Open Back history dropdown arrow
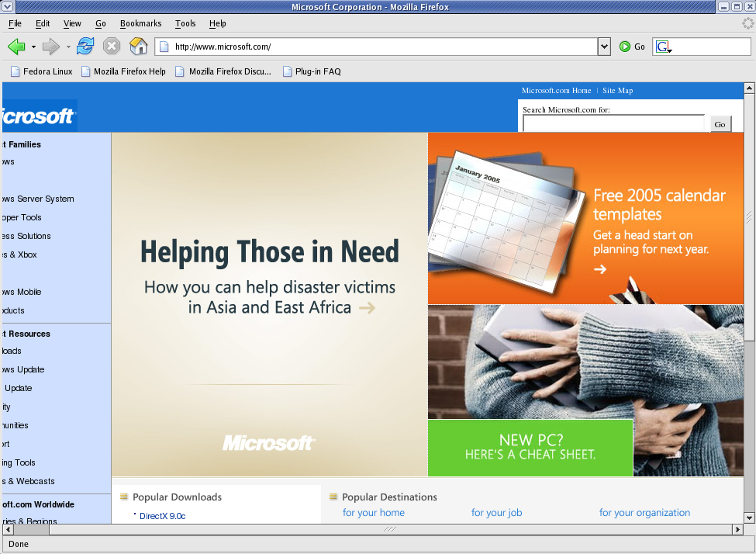 (33, 47)
